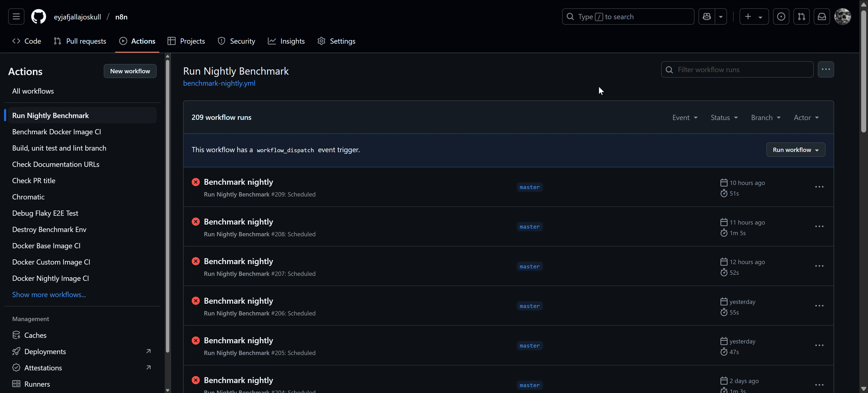This screenshot has width=868, height=393.
Task: Open the create new plus menu
Action: (x=754, y=17)
